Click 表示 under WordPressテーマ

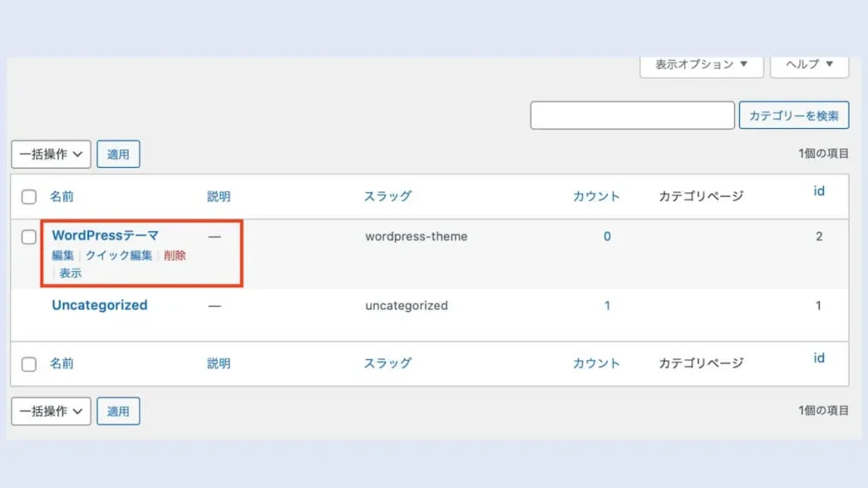70,273
